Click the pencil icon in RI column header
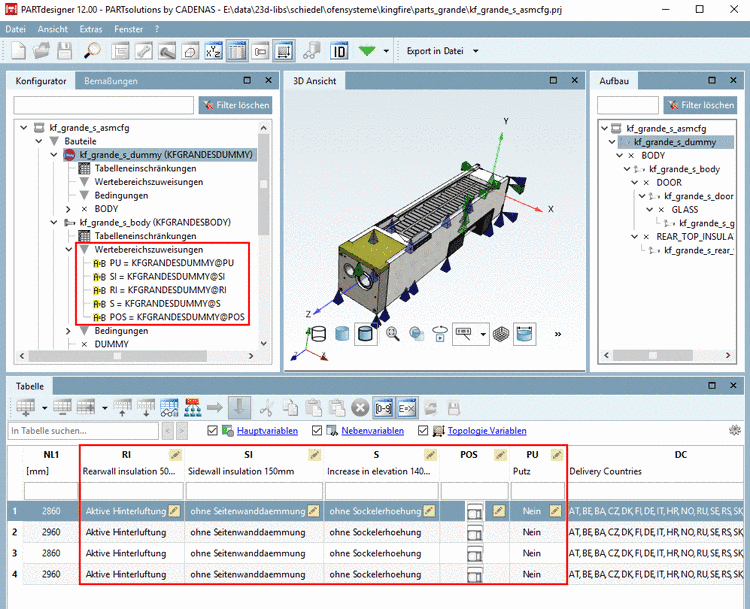The width and height of the screenshot is (750, 609). click(x=176, y=454)
